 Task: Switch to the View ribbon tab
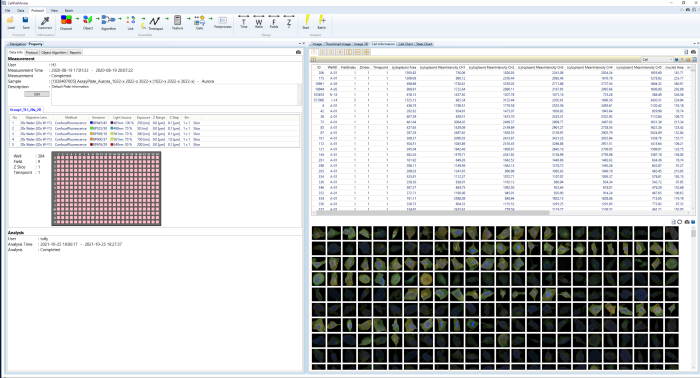(x=54, y=10)
